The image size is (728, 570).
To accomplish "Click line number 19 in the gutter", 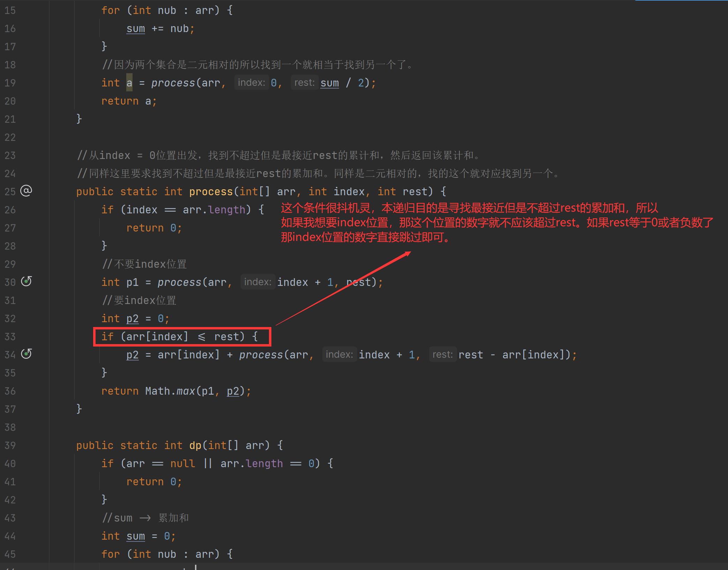I will [x=10, y=83].
